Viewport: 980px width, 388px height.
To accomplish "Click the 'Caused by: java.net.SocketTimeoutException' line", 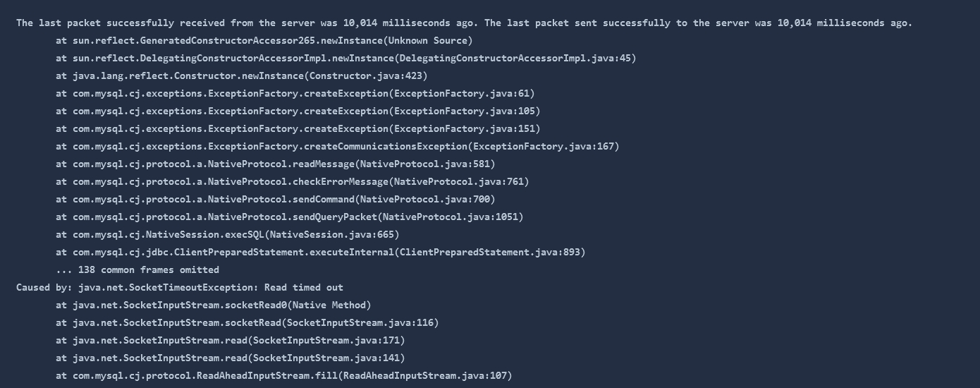I will tap(180, 288).
